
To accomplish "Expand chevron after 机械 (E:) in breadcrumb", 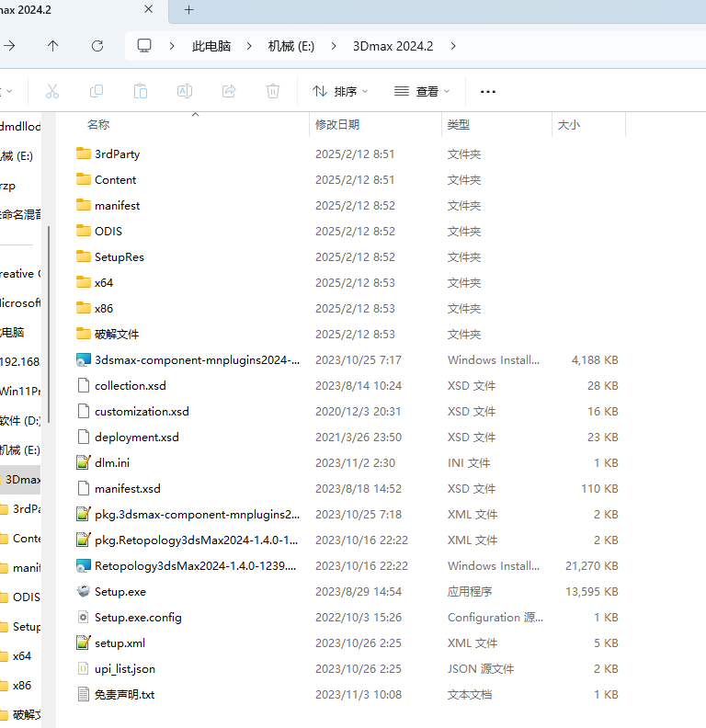I will pos(334,46).
